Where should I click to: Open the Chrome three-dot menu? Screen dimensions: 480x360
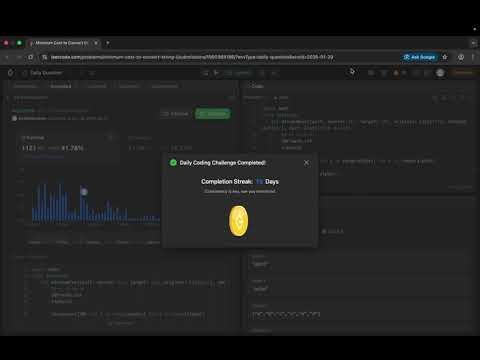pyautogui.click(x=473, y=57)
